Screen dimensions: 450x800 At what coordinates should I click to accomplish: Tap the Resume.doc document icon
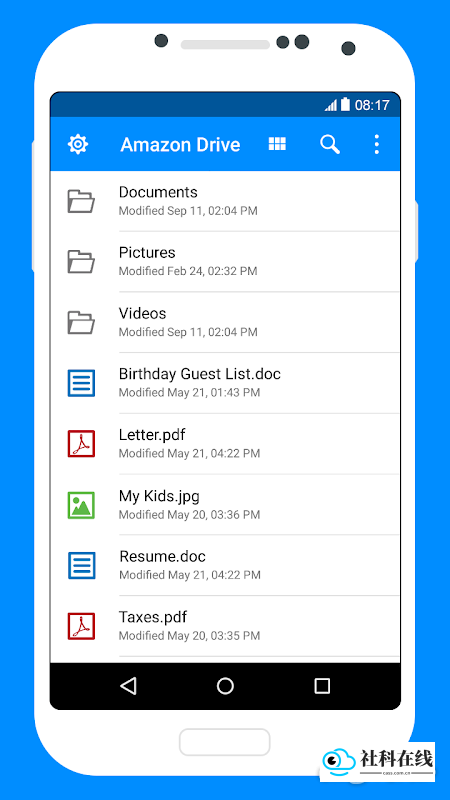tap(81, 565)
